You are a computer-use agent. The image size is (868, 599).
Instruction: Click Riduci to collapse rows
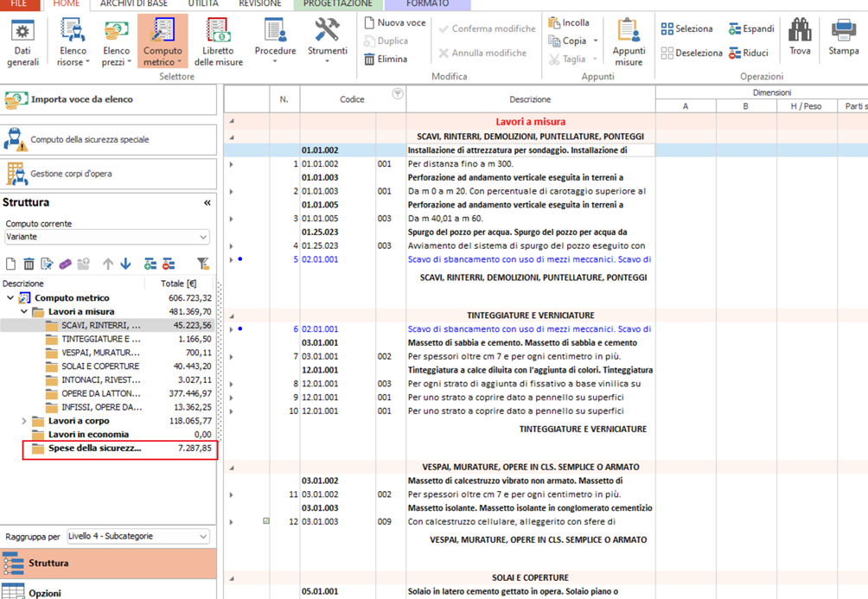click(749, 53)
